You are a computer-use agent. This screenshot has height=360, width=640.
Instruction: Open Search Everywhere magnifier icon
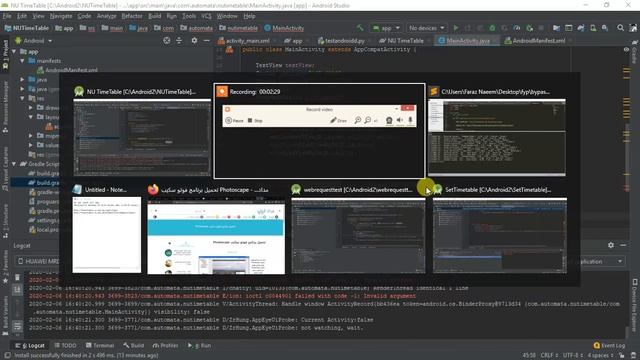[620, 28]
